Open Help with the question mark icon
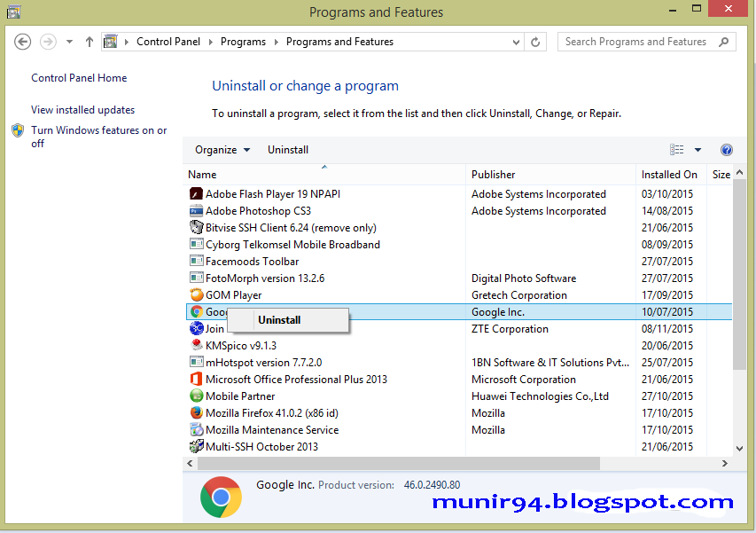The image size is (756, 533). pos(727,150)
